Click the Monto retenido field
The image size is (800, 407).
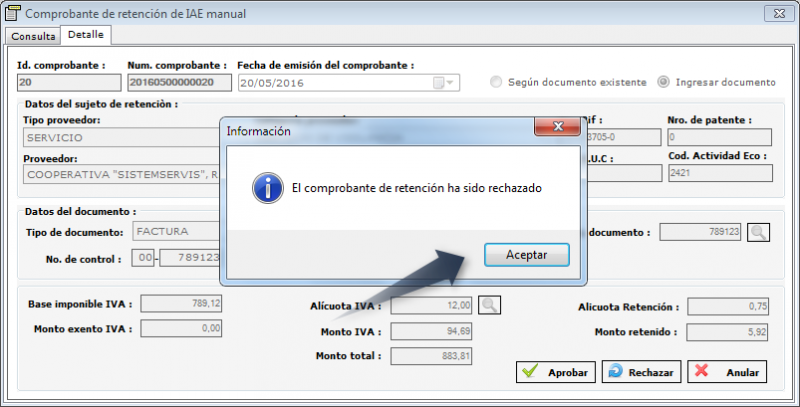[x=727, y=332]
